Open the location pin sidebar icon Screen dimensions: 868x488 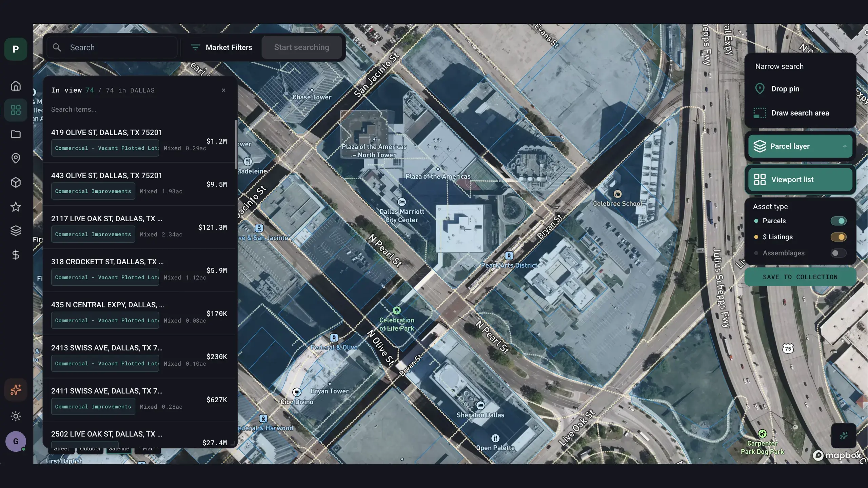click(16, 158)
